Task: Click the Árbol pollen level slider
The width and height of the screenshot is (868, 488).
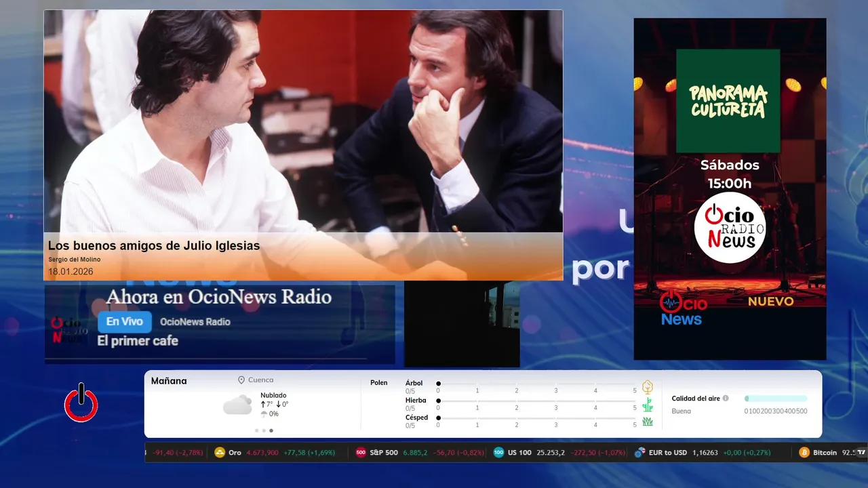Action: point(536,384)
